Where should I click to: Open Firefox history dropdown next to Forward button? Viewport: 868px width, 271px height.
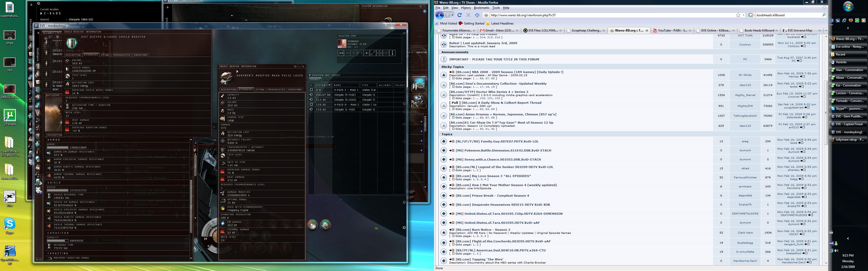tap(452, 15)
